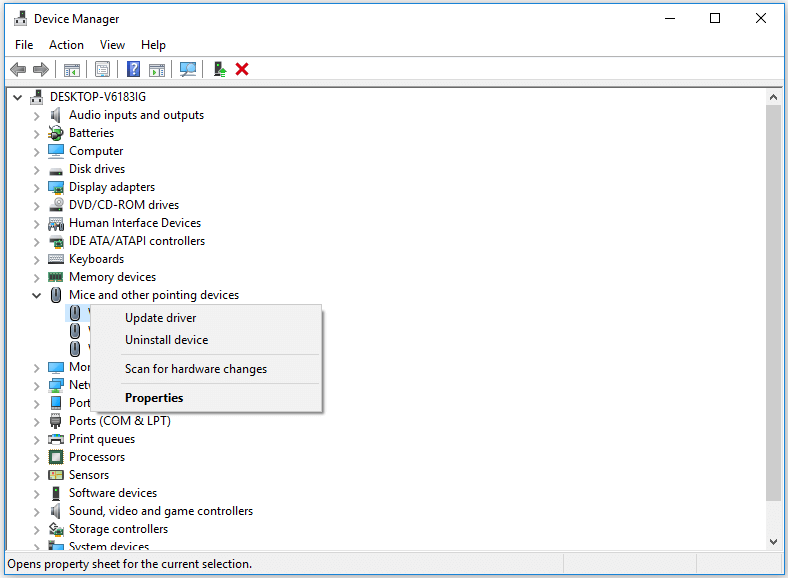Select Memory devices row
Image resolution: width=788 pixels, height=578 pixels.
[113, 277]
